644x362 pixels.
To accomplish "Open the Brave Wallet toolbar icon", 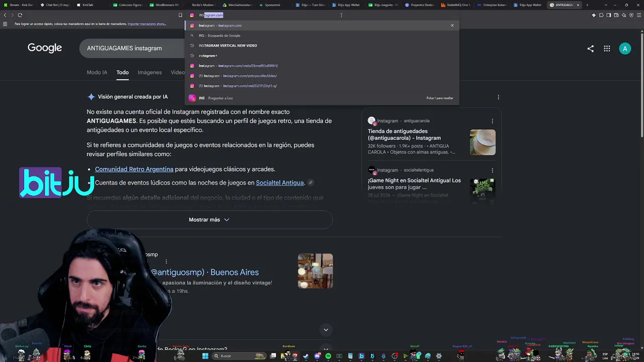I will (x=616, y=15).
